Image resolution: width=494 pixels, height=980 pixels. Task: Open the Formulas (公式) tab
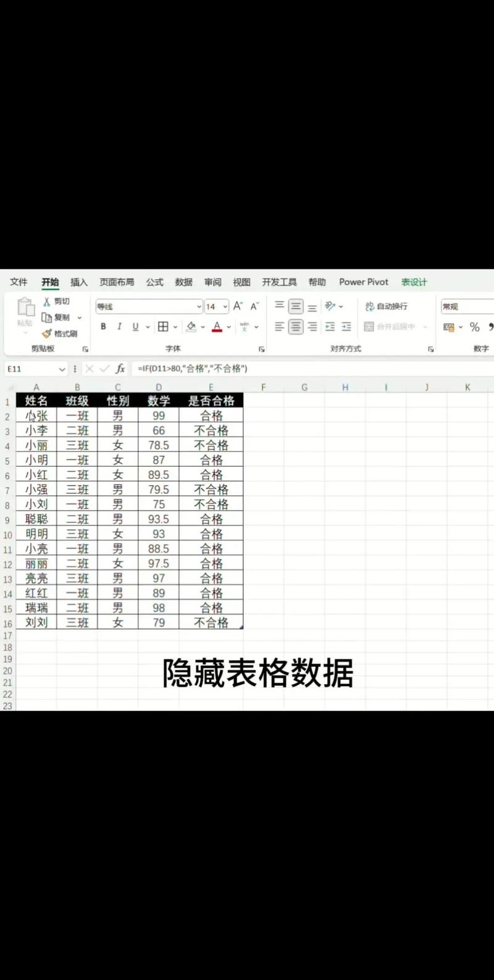(x=154, y=282)
